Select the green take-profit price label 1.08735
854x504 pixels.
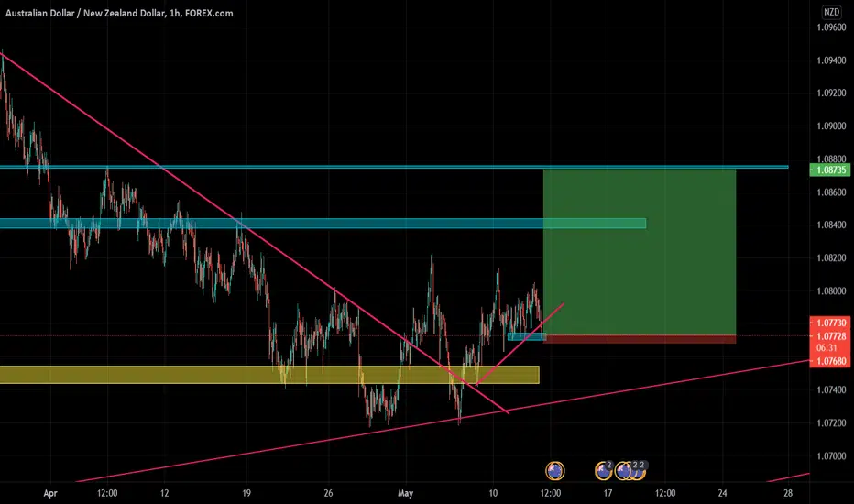pos(830,170)
